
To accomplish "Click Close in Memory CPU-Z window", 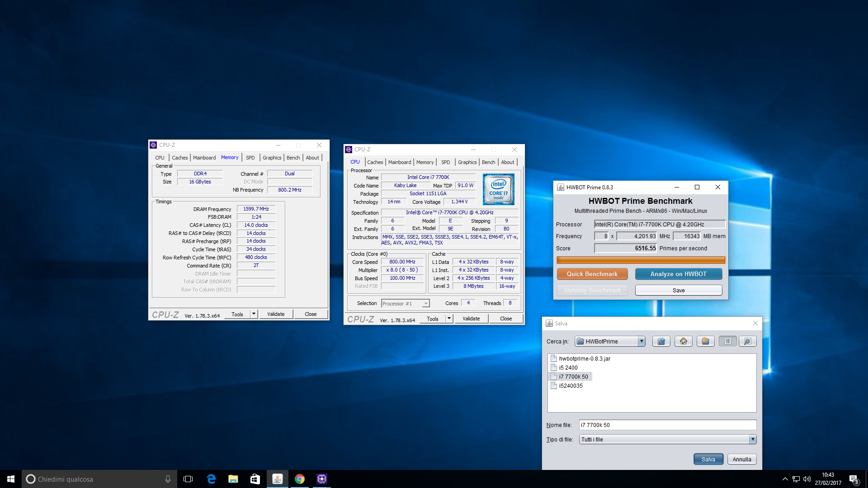I will coord(311,314).
